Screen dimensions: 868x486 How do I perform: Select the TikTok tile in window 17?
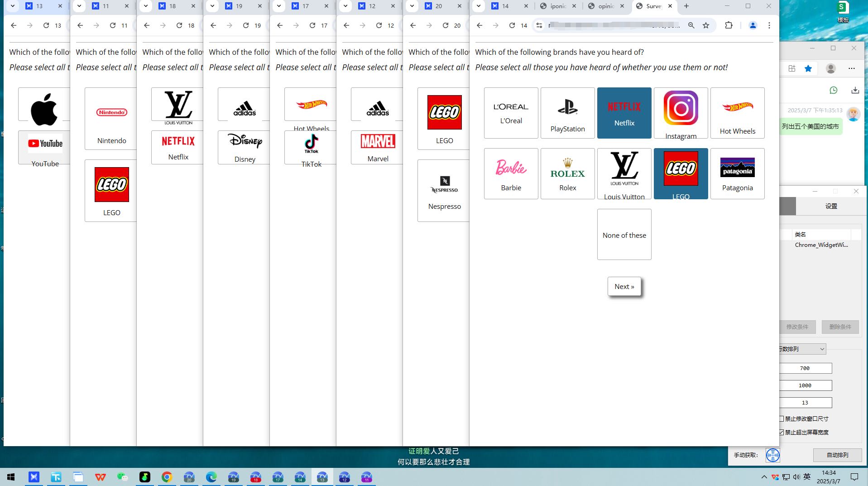click(311, 147)
